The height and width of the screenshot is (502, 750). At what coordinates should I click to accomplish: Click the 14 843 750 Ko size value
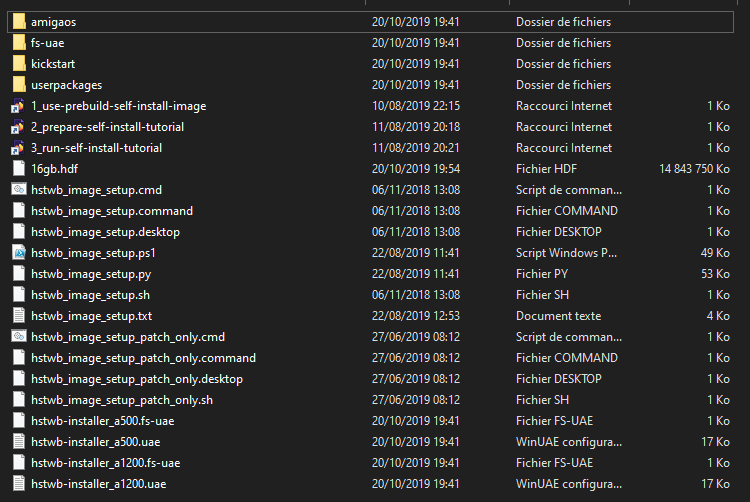695,169
